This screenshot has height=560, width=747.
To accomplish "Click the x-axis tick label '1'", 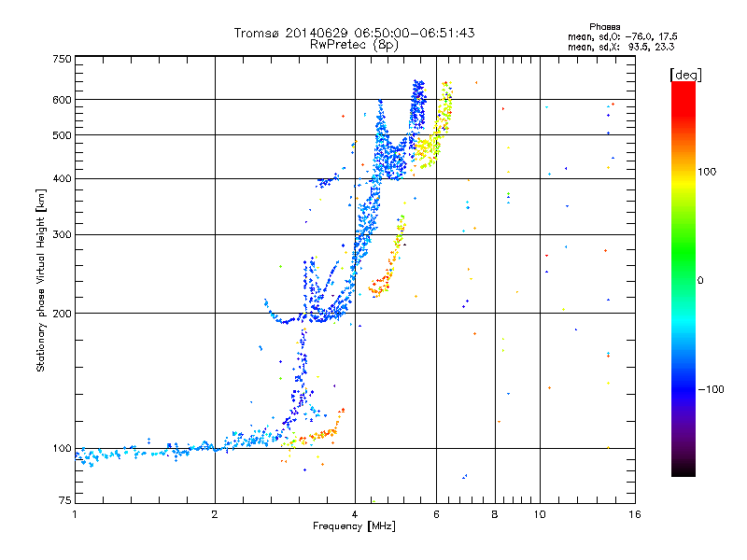I will click(75, 514).
